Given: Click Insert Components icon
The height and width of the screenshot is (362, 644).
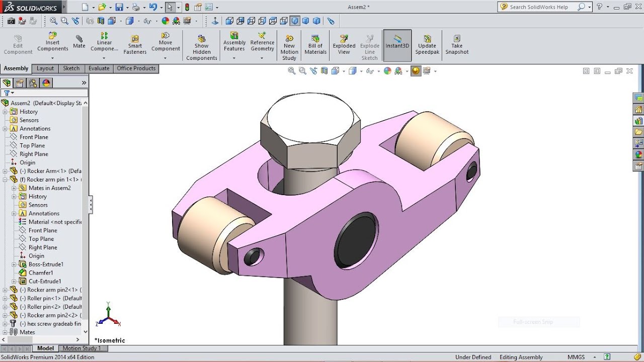Looking at the screenshot, I should 53,42.
